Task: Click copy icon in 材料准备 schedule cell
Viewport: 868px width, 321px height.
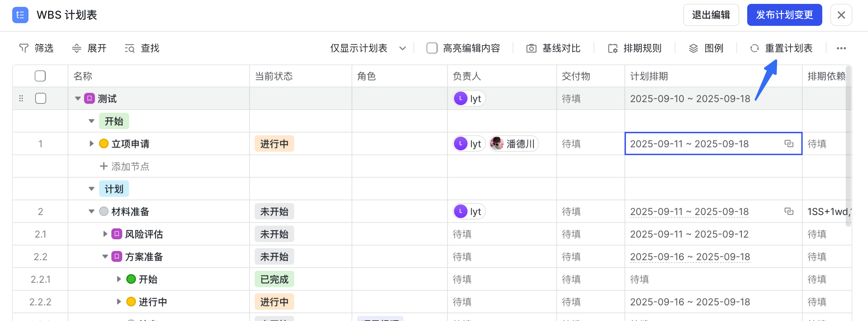Action: point(789,211)
